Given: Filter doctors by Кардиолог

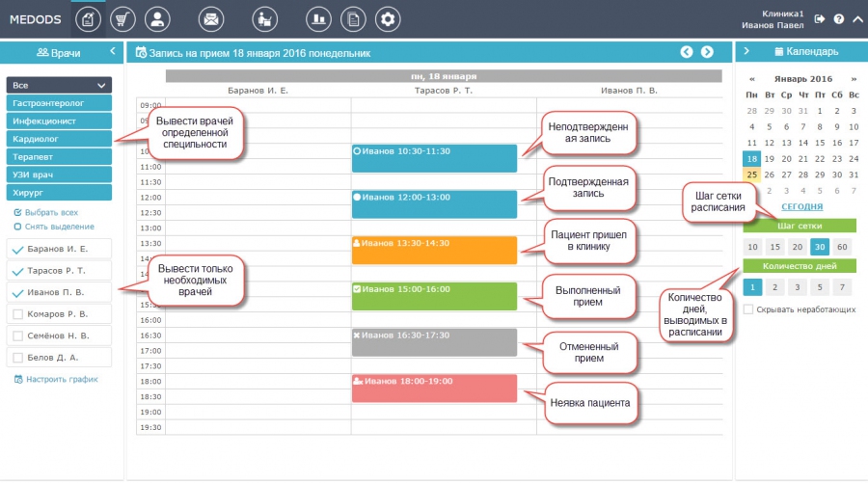Looking at the screenshot, I should pos(59,139).
